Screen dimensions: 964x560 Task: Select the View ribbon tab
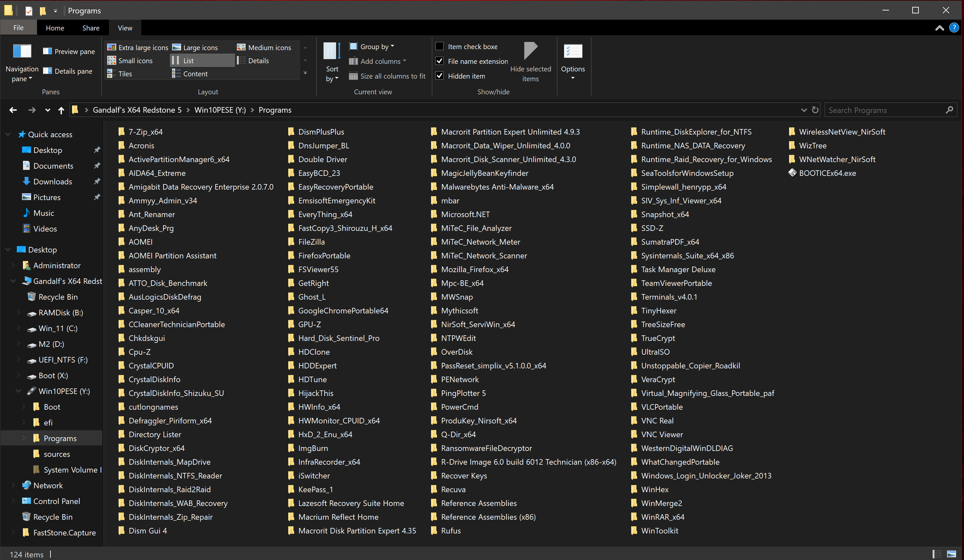click(125, 28)
